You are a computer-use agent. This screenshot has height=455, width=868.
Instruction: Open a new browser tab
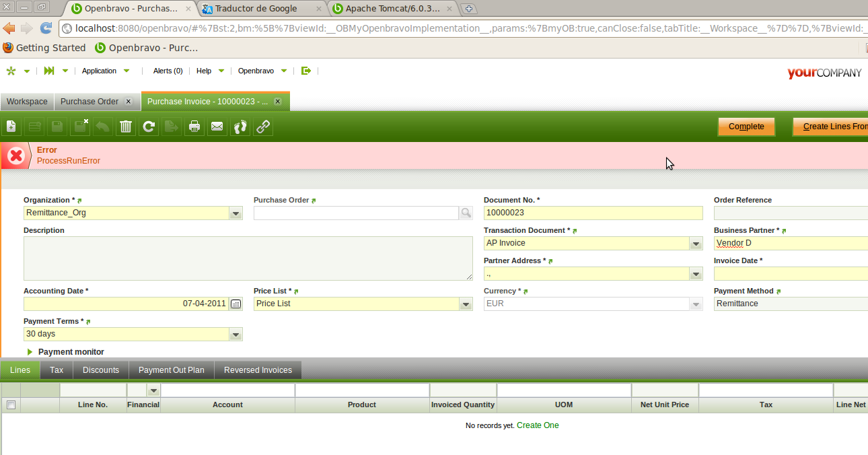(x=470, y=9)
